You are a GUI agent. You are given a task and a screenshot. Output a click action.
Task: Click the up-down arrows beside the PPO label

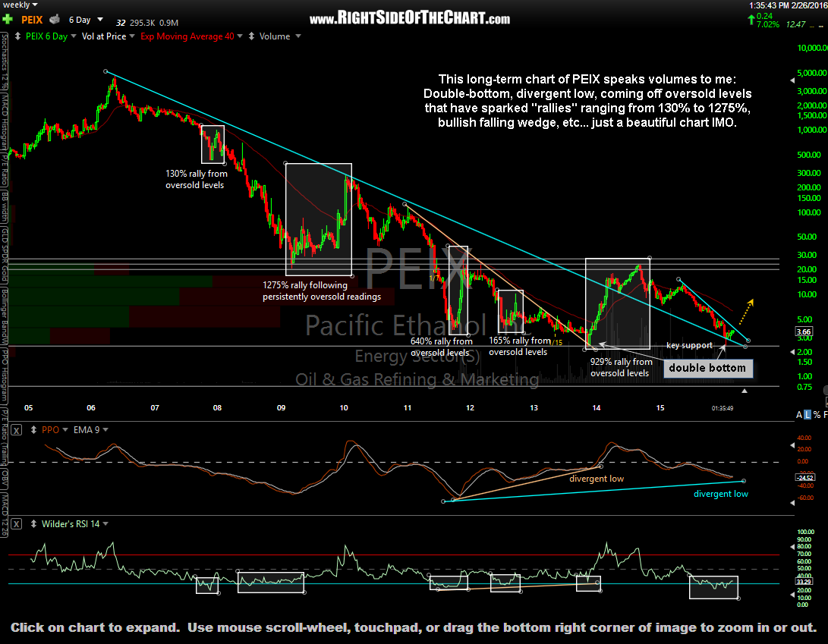click(33, 429)
